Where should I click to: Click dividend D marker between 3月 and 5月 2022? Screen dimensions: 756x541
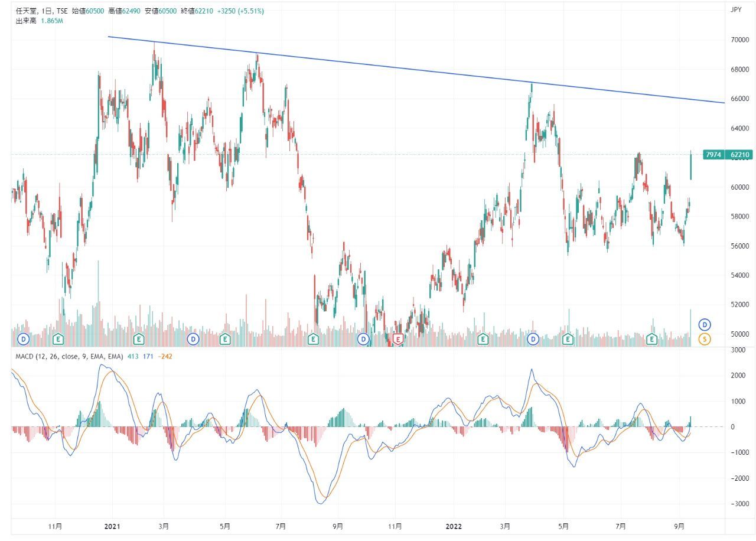click(x=533, y=339)
